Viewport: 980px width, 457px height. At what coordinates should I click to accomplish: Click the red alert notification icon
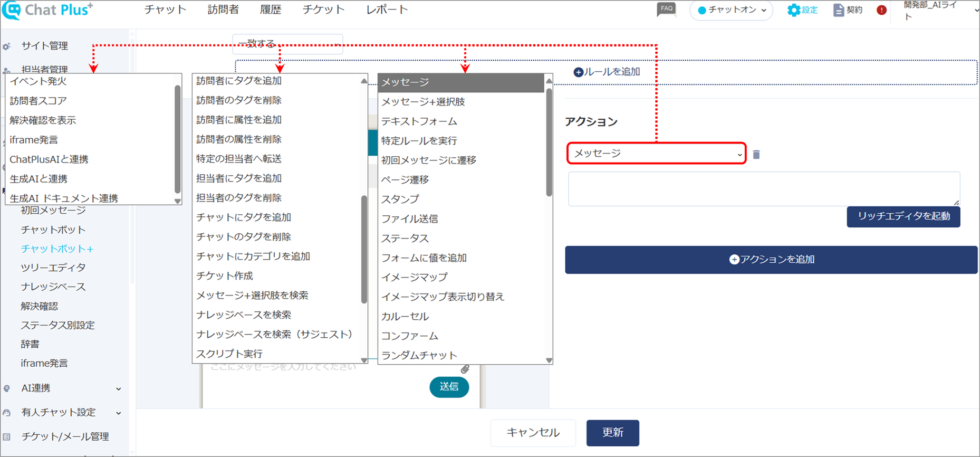point(881,10)
